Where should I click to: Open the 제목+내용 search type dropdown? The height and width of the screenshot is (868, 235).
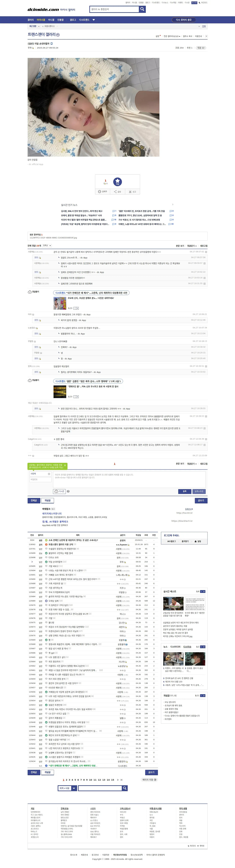[x=67, y=788]
